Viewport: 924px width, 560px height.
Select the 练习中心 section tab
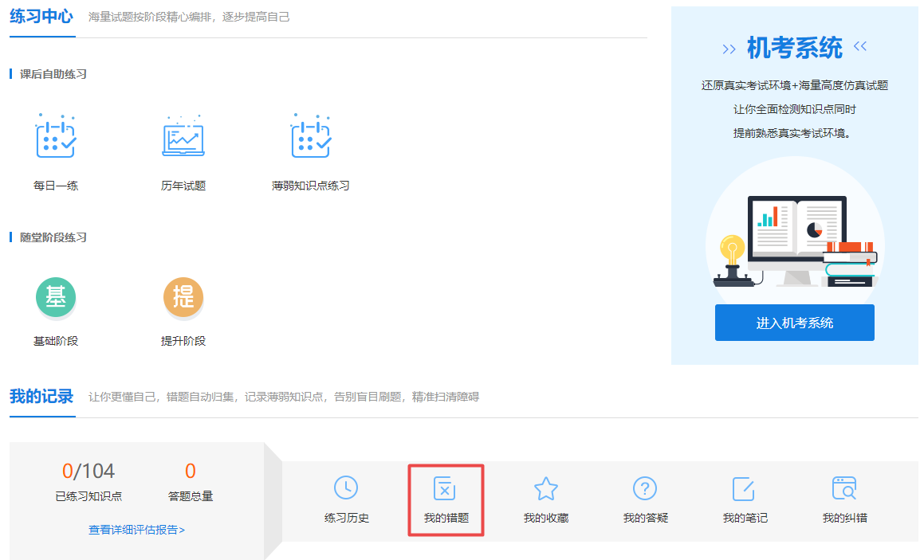point(41,15)
